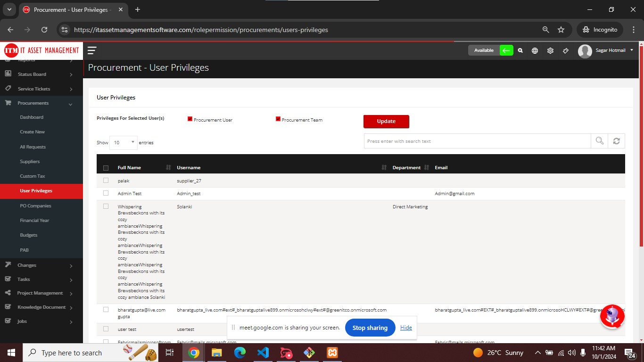Click the ticket icon in the header

565,50
